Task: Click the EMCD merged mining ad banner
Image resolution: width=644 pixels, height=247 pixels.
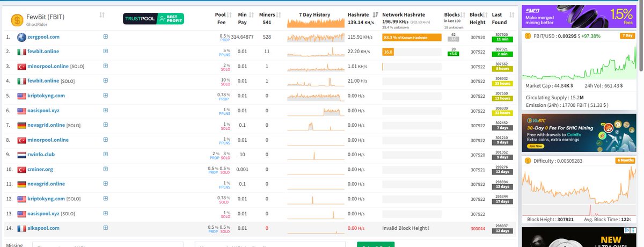Action: tap(579, 16)
